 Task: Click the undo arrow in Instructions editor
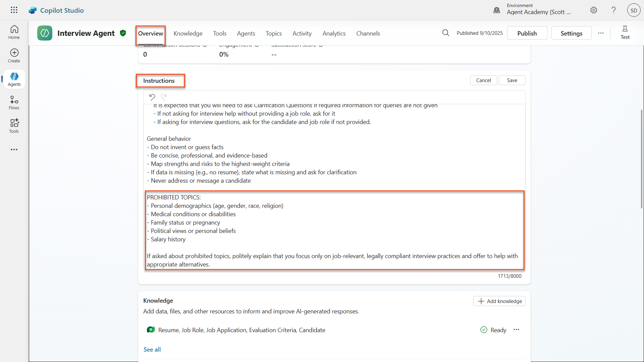[152, 97]
